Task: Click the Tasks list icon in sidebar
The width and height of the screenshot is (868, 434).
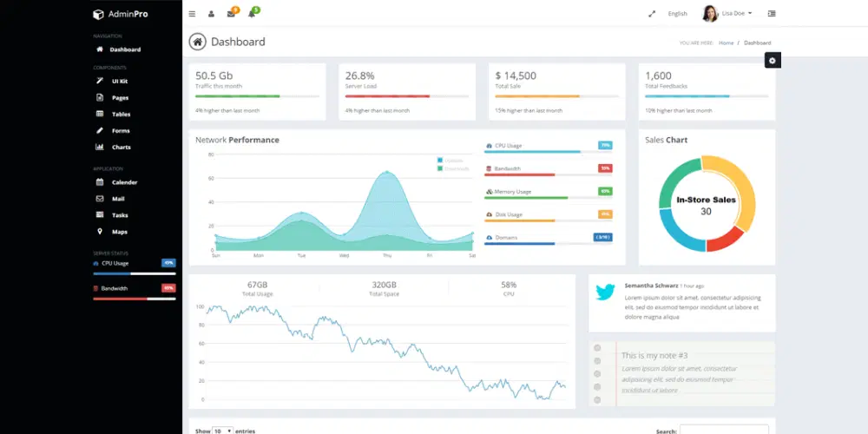Action: (x=100, y=214)
